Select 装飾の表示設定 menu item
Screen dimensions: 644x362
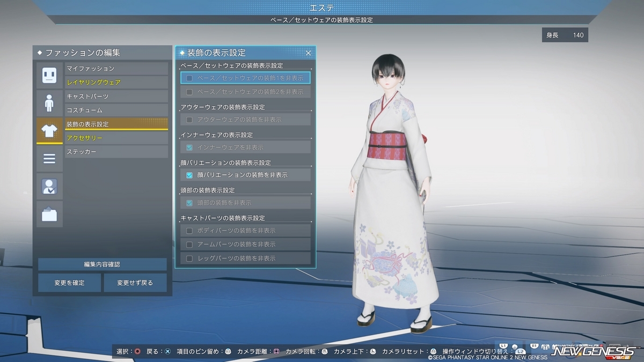pyautogui.click(x=116, y=124)
